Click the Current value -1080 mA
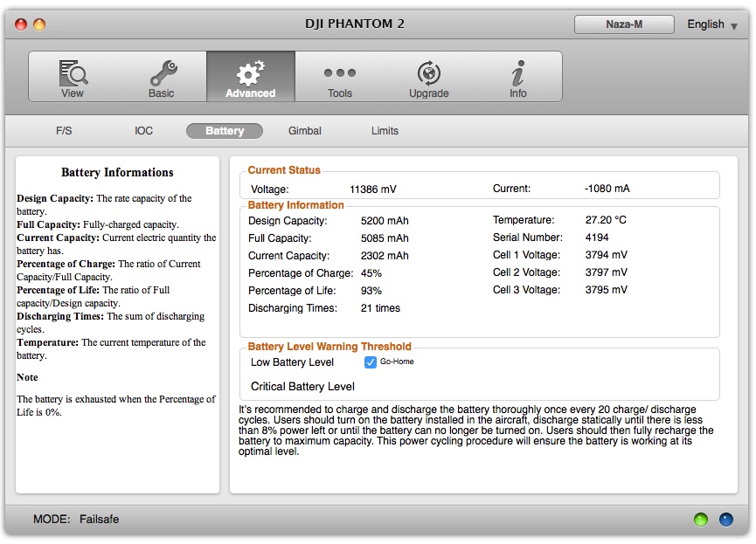Viewport: 756px width, 544px height. (607, 189)
